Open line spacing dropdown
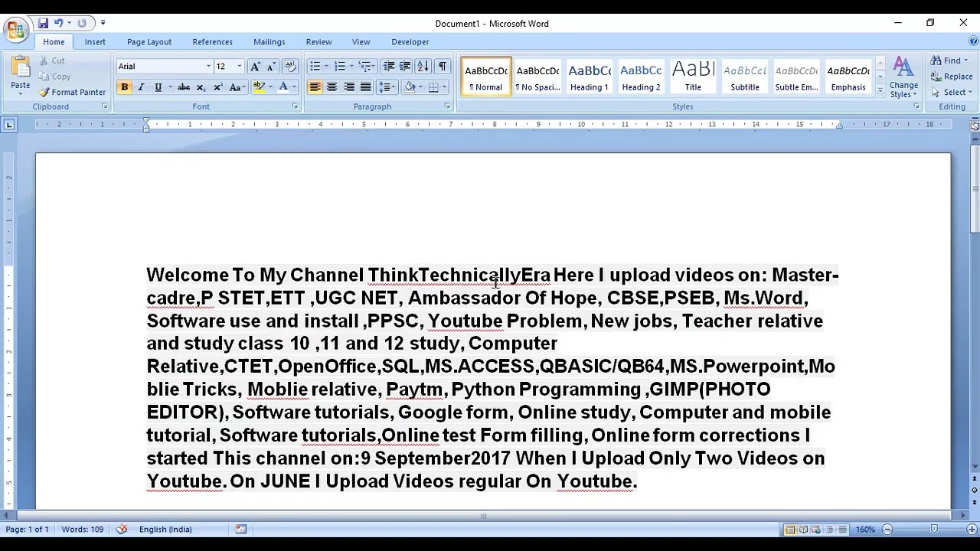Screen dimensions: 980x551 (388, 87)
